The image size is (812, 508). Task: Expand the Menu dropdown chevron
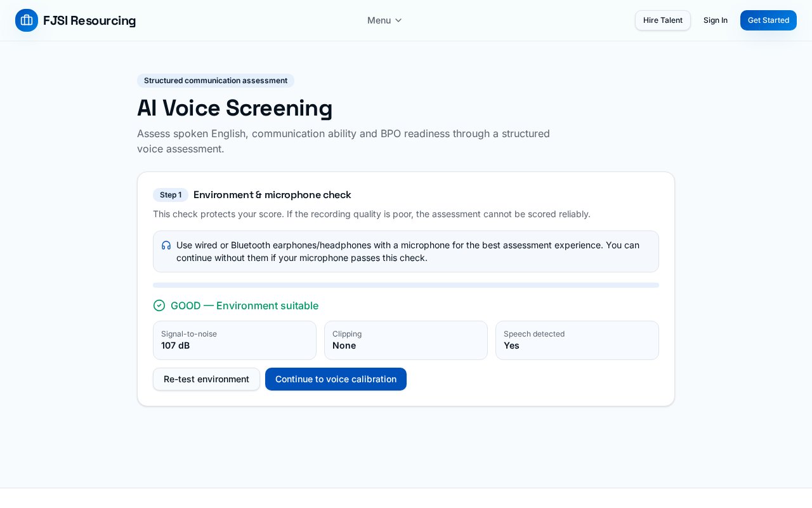398,20
